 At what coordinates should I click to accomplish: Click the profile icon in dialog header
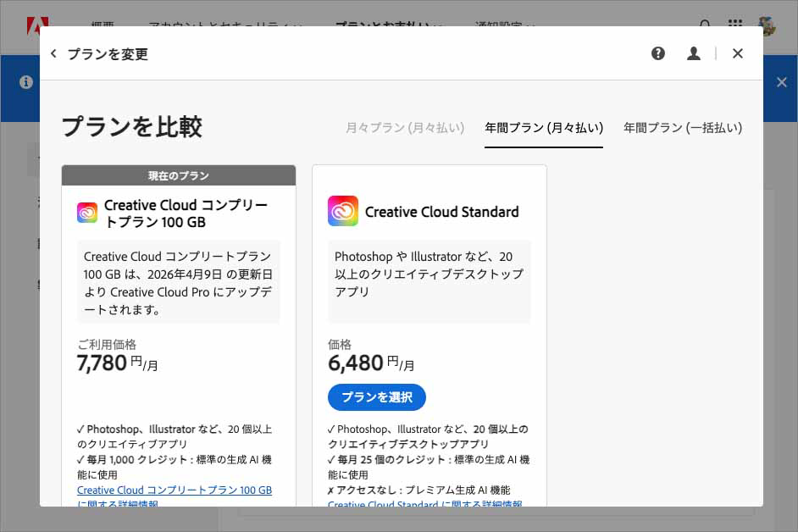point(694,53)
